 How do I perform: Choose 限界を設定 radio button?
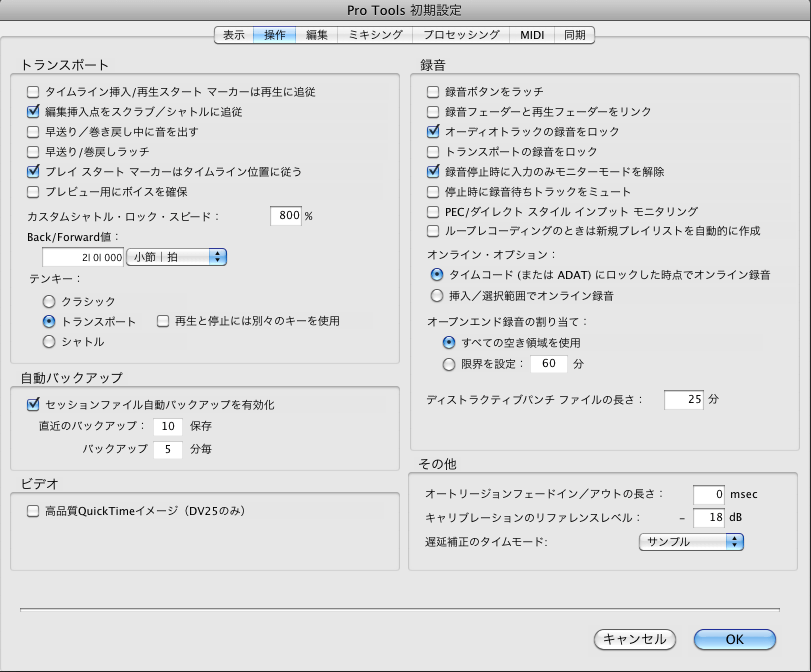pyautogui.click(x=449, y=364)
